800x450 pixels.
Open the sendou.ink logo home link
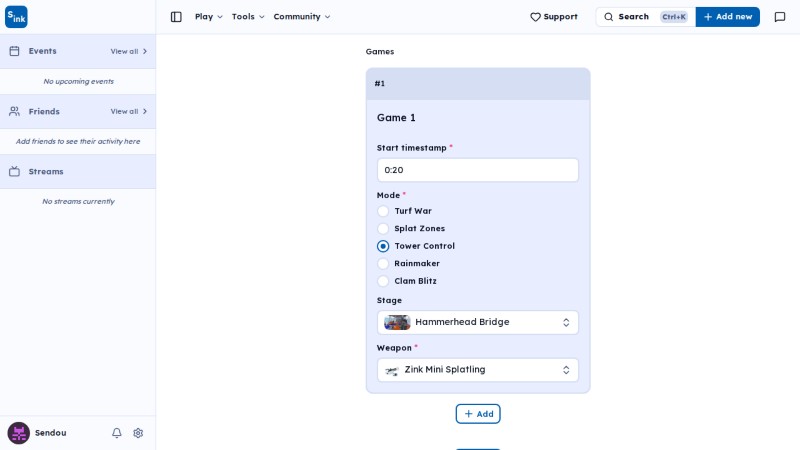tap(16, 17)
